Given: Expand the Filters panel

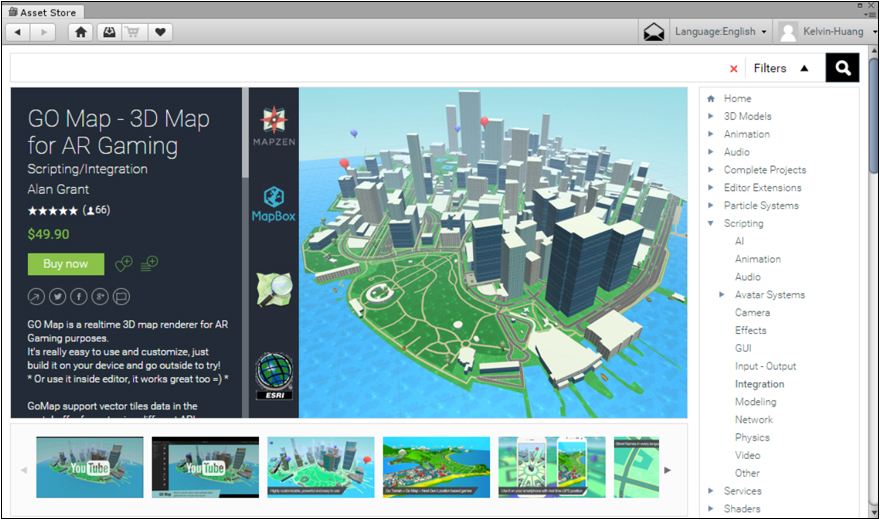Looking at the screenshot, I should click(x=781, y=69).
